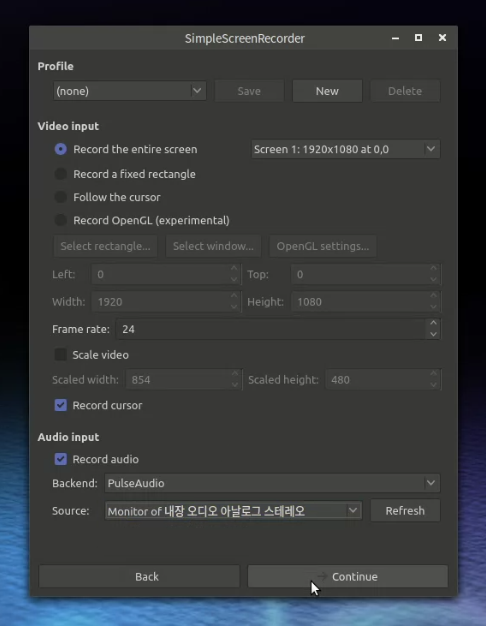Increase the Frame rate with up arrow
Image resolution: width=486 pixels, height=626 pixels.
(x=434, y=323)
